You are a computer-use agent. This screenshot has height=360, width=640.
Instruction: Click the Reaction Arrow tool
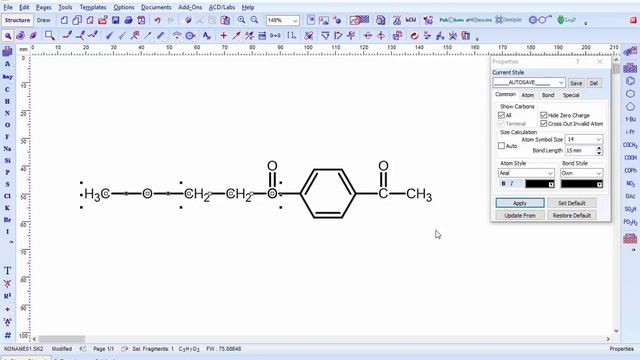click(x=236, y=36)
